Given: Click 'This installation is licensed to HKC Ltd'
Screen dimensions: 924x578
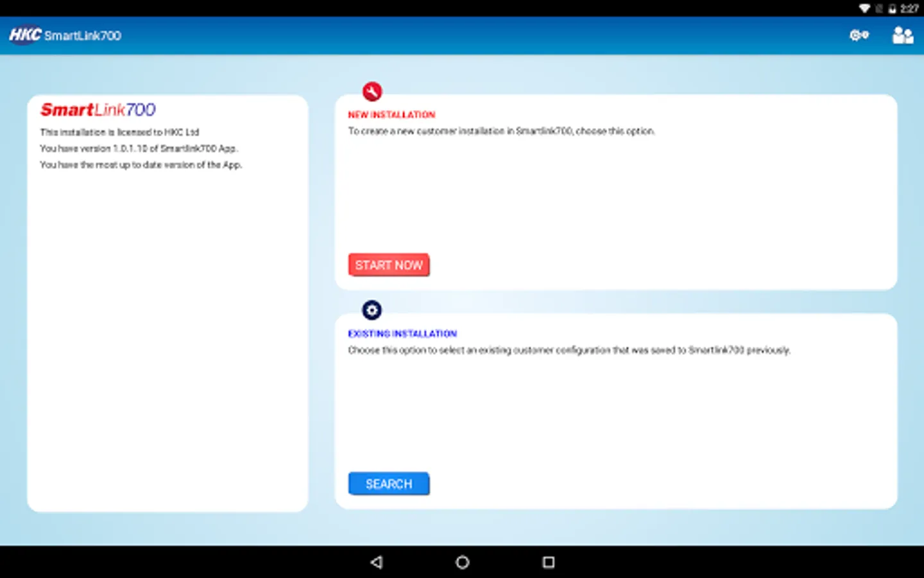Looking at the screenshot, I should point(119,132).
